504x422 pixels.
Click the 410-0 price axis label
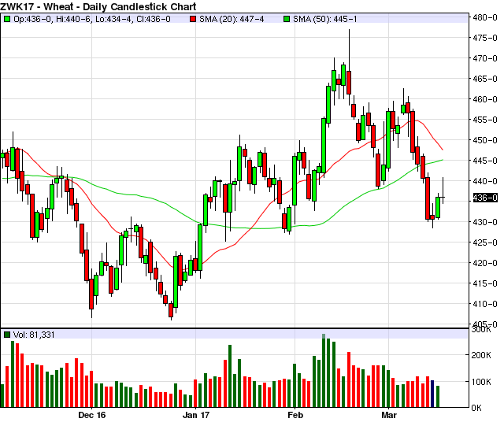pos(485,304)
